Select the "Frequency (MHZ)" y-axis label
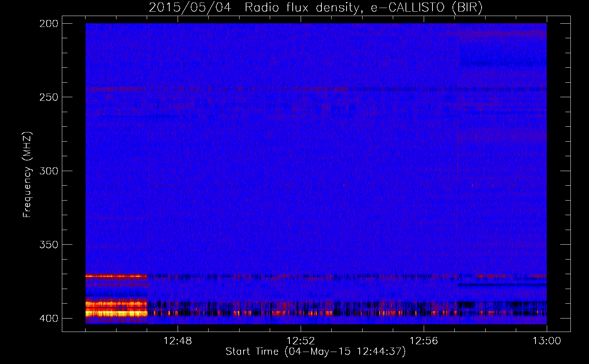The image size is (589, 364). point(27,174)
